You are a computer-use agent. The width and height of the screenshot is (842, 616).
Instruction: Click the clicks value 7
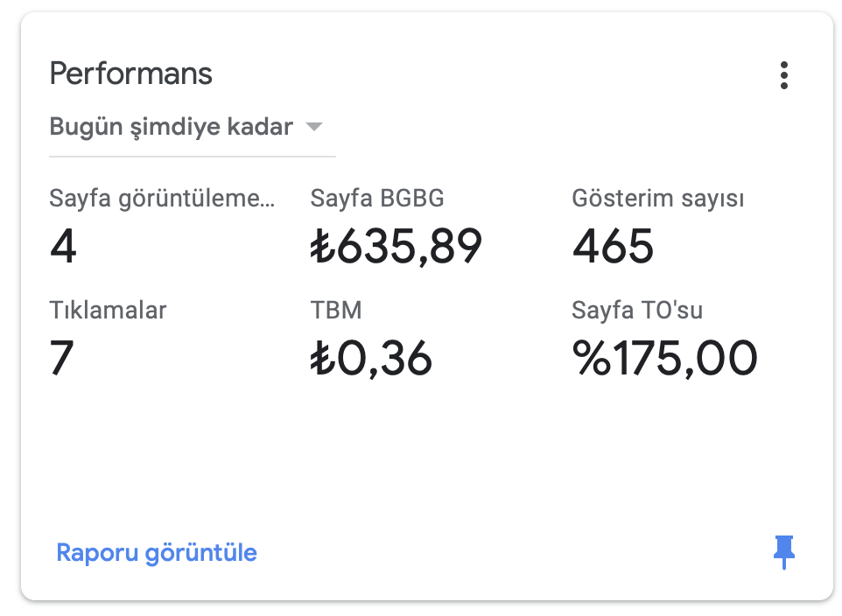click(x=61, y=358)
